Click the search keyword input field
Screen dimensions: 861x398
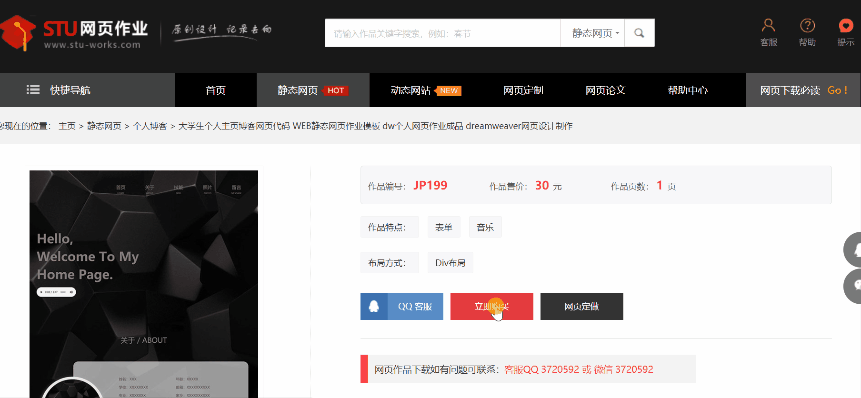pos(443,33)
